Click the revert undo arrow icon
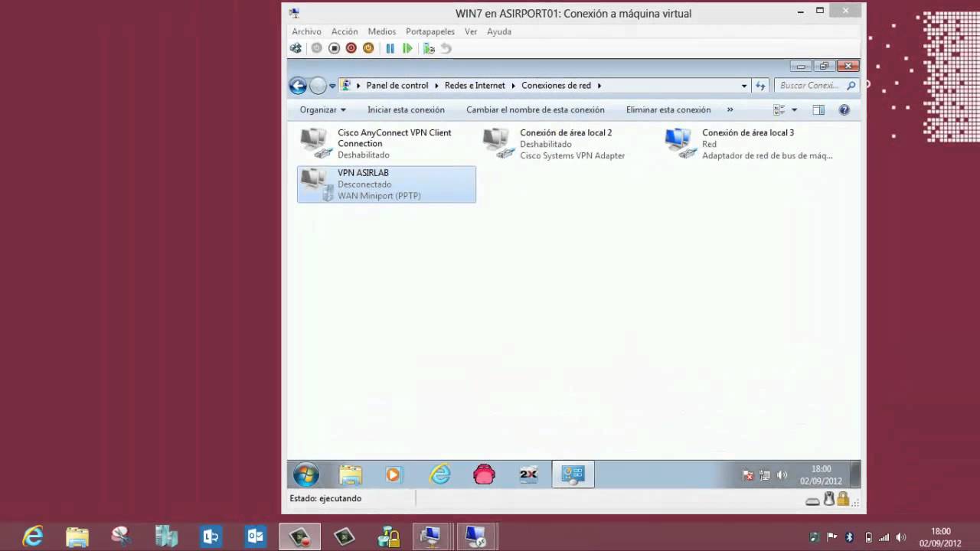Image resolution: width=980 pixels, height=551 pixels. [x=446, y=48]
